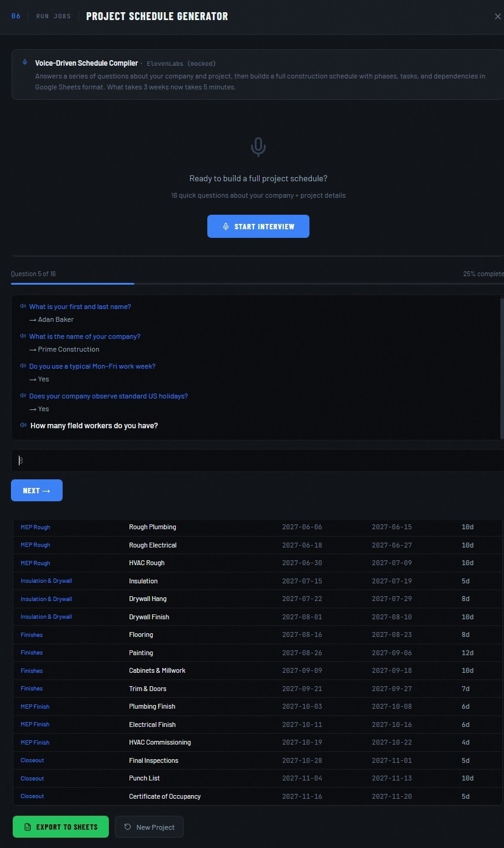Click speaker icon beside Mon-Fri work week question
The image size is (504, 848).
[23, 366]
